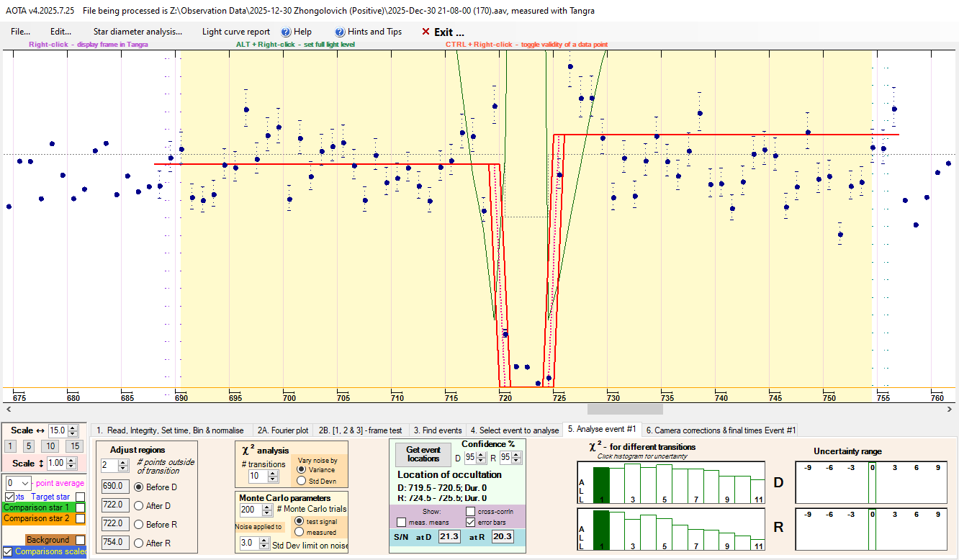This screenshot has width=959, height=560.
Task: Decrease the chi-square transitions count
Action: pyautogui.click(x=271, y=479)
